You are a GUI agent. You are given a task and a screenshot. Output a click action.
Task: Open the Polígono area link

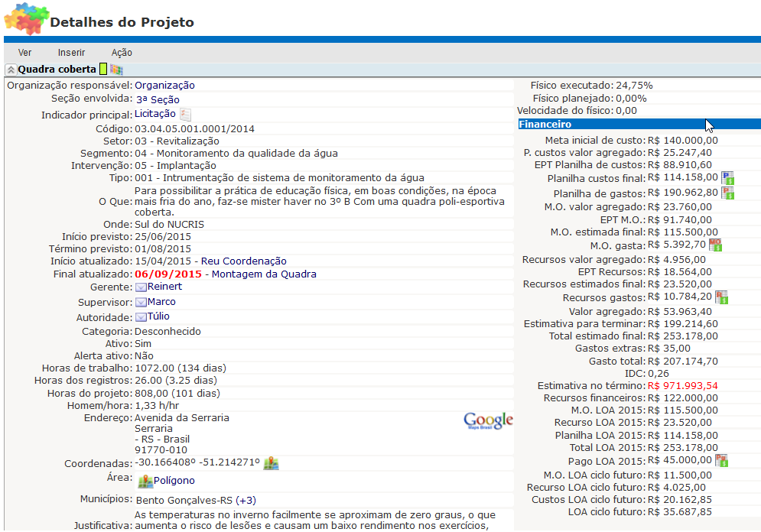pos(174,481)
